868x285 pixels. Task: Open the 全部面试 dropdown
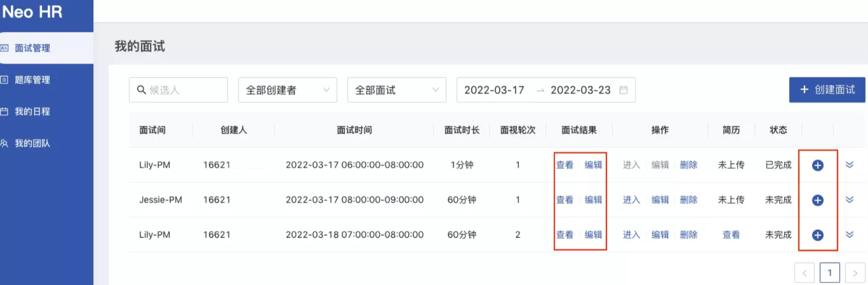pyautogui.click(x=397, y=90)
